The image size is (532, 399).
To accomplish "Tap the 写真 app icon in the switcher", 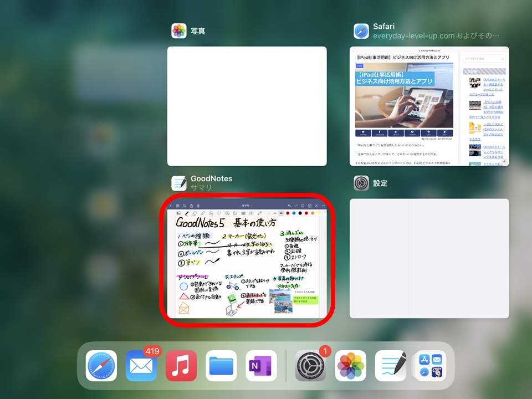I will (179, 31).
